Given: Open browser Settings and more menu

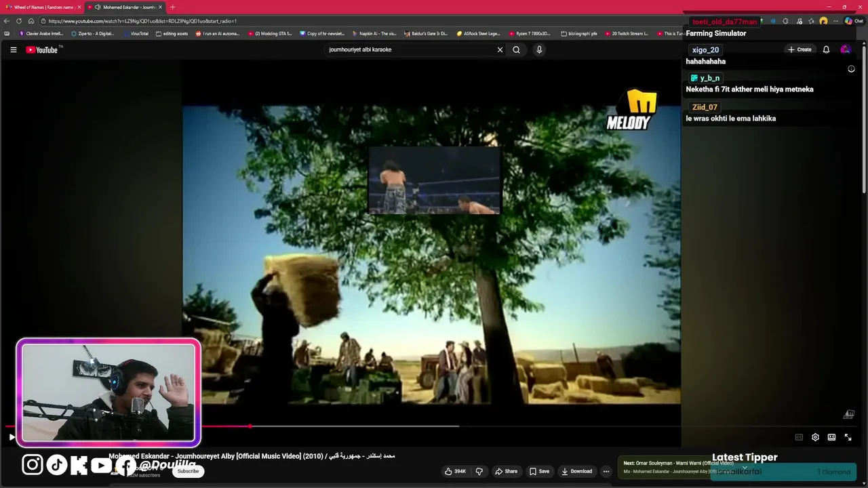Looking at the screenshot, I should click(x=836, y=21).
